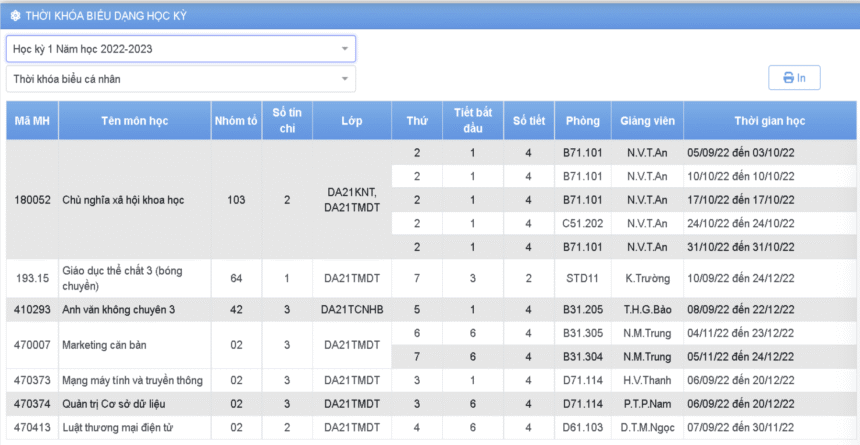
Task: Click class DA21TCNHB cell
Action: [x=351, y=310]
